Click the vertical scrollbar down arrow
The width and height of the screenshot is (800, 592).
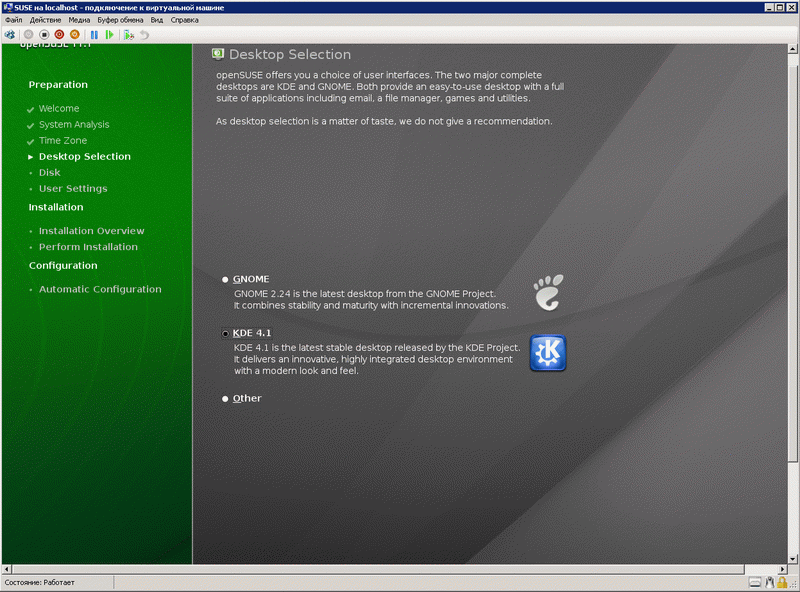[x=793, y=559]
